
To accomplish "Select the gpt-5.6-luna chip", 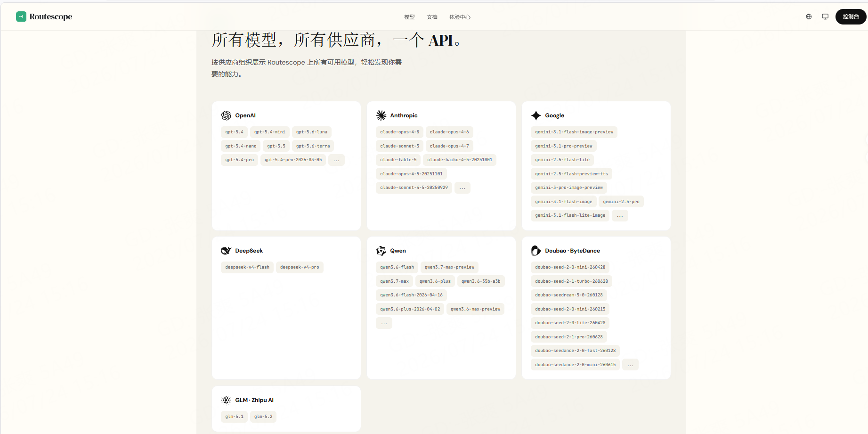I will [x=311, y=132].
